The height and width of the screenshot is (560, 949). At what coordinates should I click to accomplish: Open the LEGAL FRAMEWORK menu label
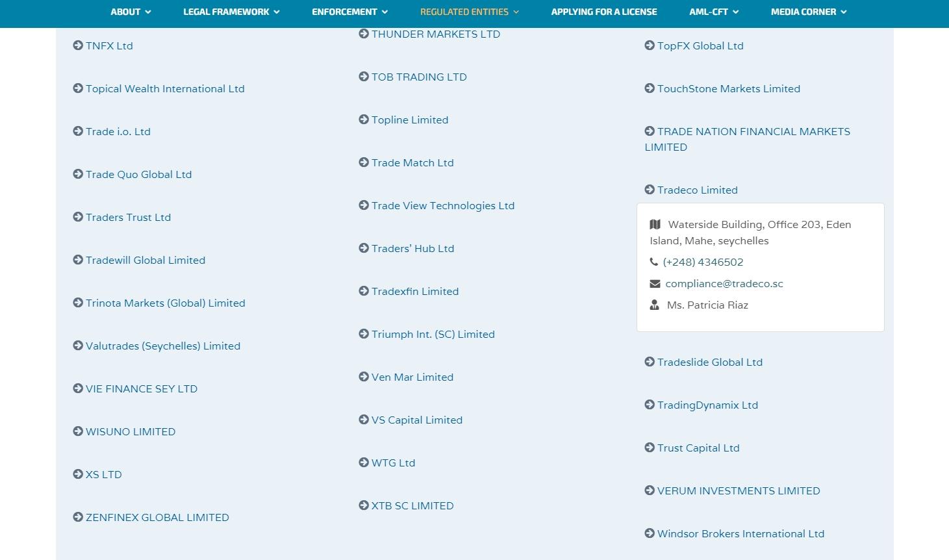226,12
